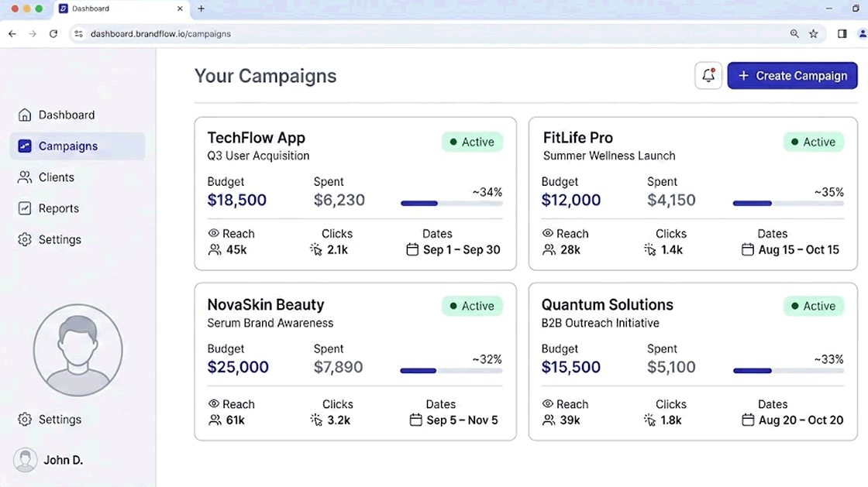The image size is (868, 487).
Task: Open the Dashboard section from the sidebar
Action: point(67,115)
